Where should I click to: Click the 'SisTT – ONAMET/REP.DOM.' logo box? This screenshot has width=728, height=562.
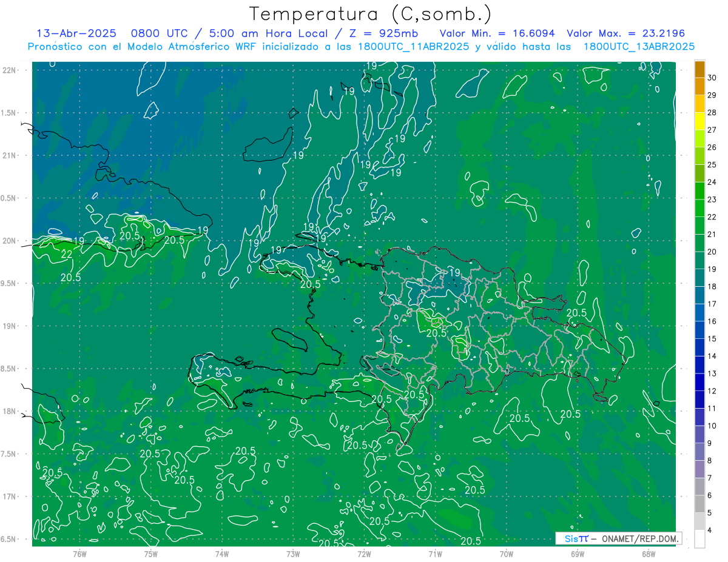click(618, 538)
